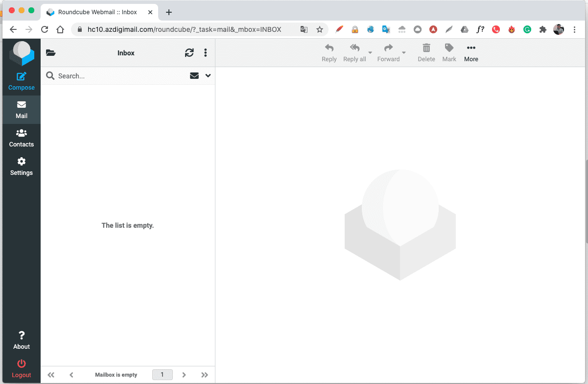Open folder list via folder icon
The image size is (588, 384).
[x=50, y=53]
